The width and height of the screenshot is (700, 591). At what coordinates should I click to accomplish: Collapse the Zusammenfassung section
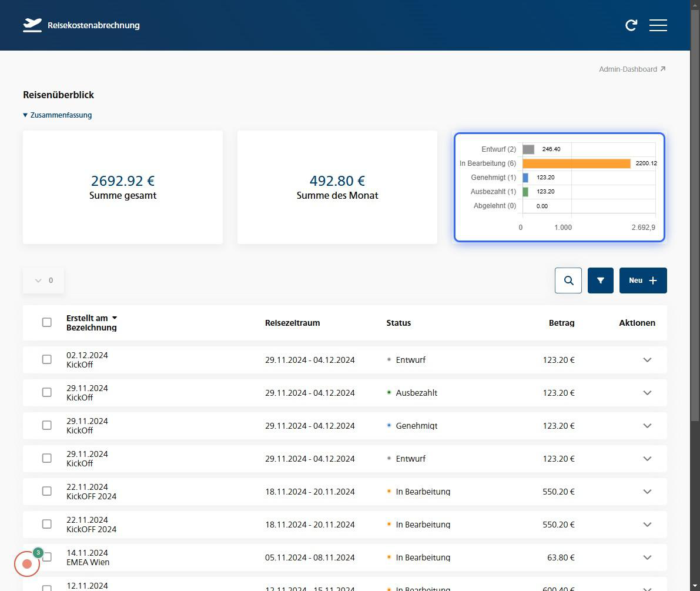coord(58,115)
